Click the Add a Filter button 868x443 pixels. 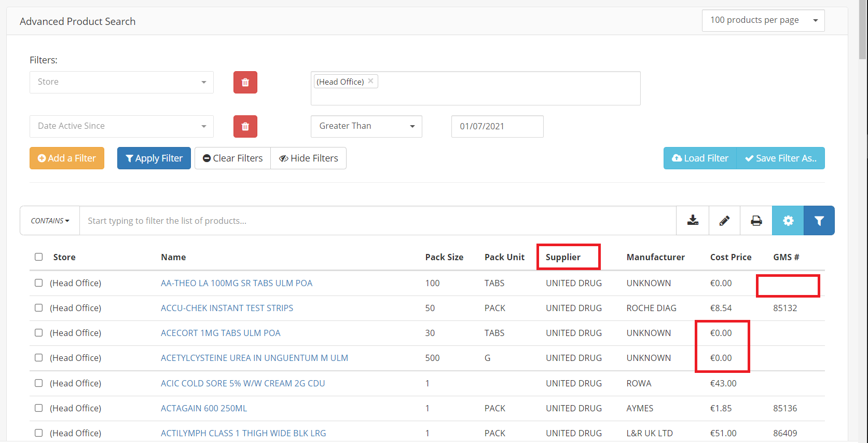(67, 158)
